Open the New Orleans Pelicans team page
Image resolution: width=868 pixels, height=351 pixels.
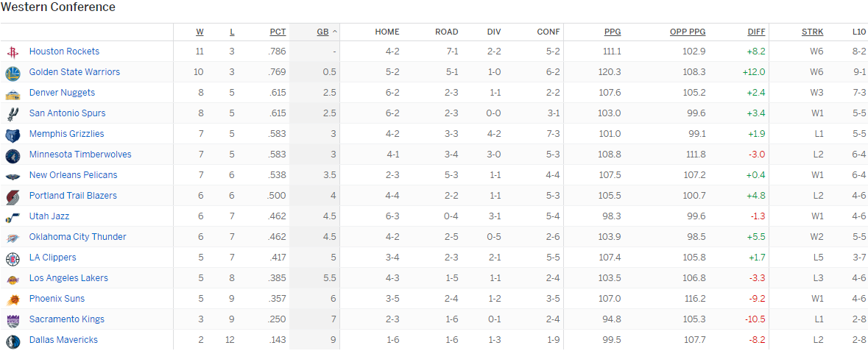coord(73,175)
